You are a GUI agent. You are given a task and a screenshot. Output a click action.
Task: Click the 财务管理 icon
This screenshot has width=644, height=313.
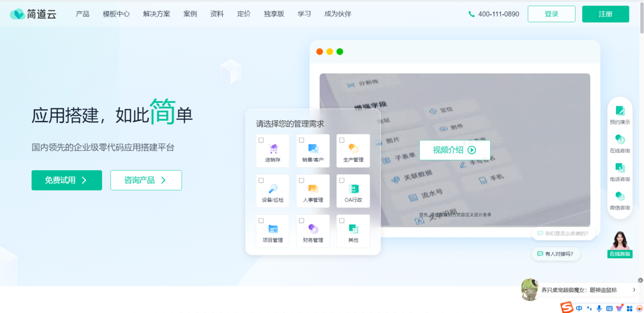click(313, 229)
